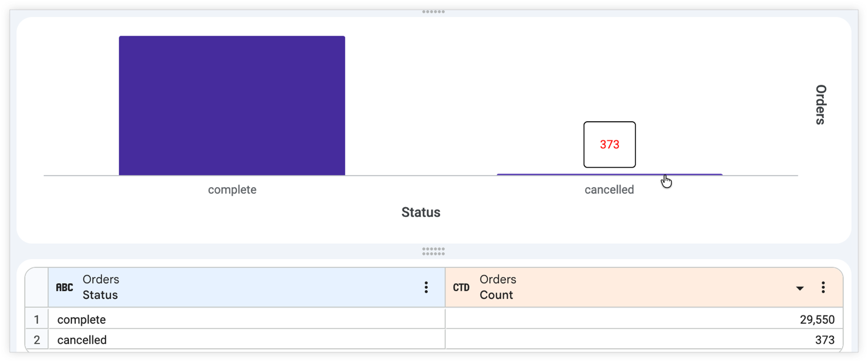Viewport: 868px width, 362px height.
Task: Click the thin 'cancelled' bar in chart
Action: click(610, 174)
